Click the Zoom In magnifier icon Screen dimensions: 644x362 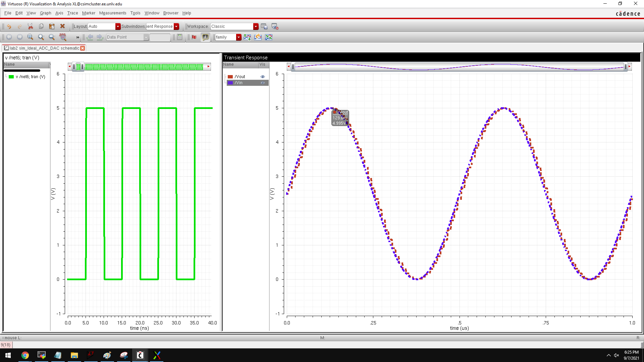[x=41, y=37]
